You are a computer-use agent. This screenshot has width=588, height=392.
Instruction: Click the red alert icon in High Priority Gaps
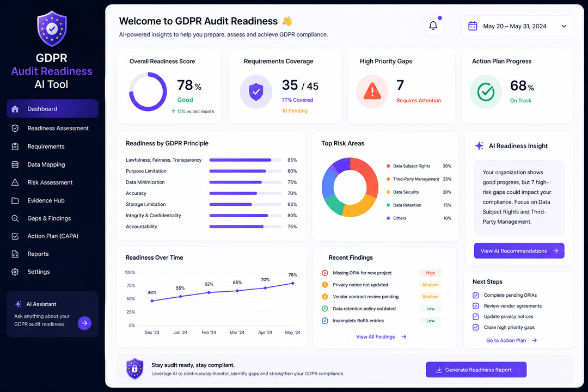[372, 91]
